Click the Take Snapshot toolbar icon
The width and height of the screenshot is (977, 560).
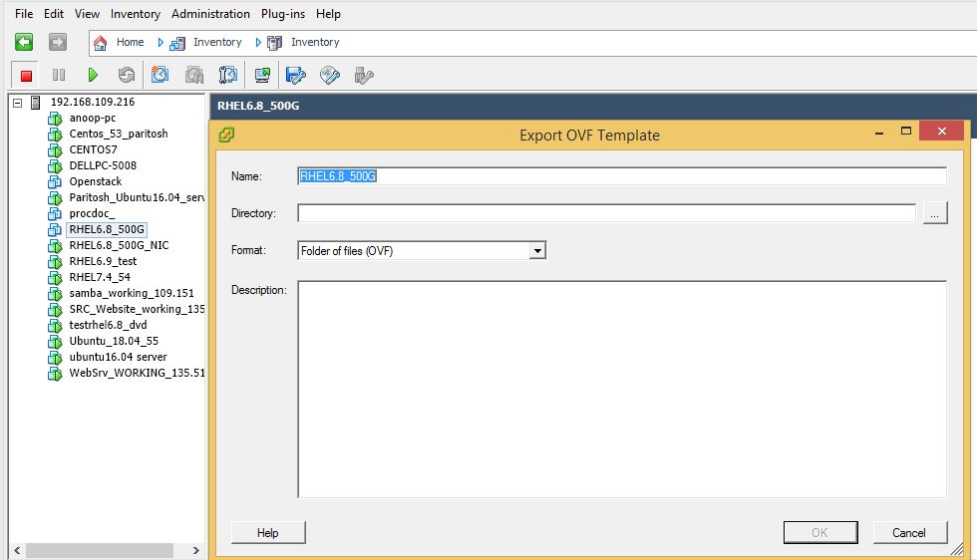coord(161,75)
